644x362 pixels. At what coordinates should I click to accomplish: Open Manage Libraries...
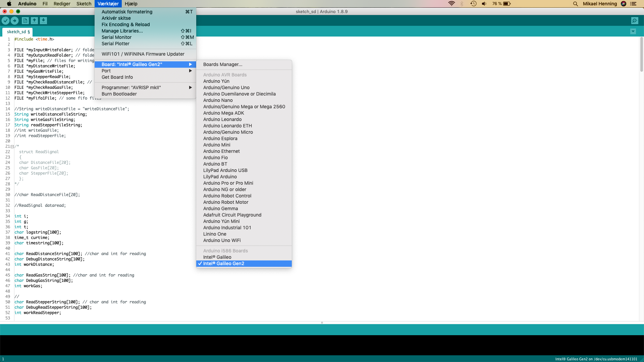click(145, 31)
